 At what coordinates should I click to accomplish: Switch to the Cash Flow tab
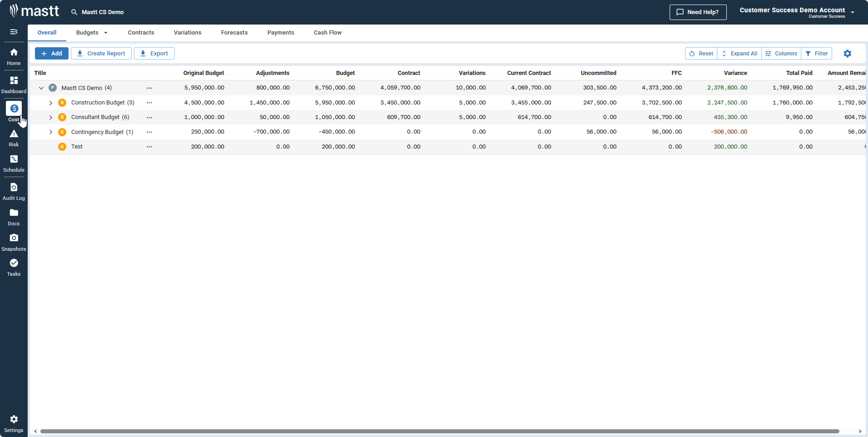coord(327,32)
